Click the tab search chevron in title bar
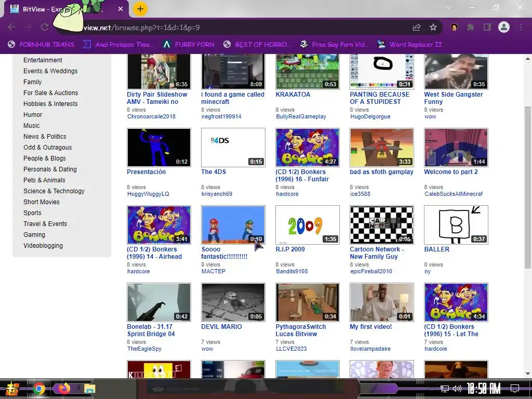The width and height of the screenshot is (532, 399). pyautogui.click(x=448, y=7)
